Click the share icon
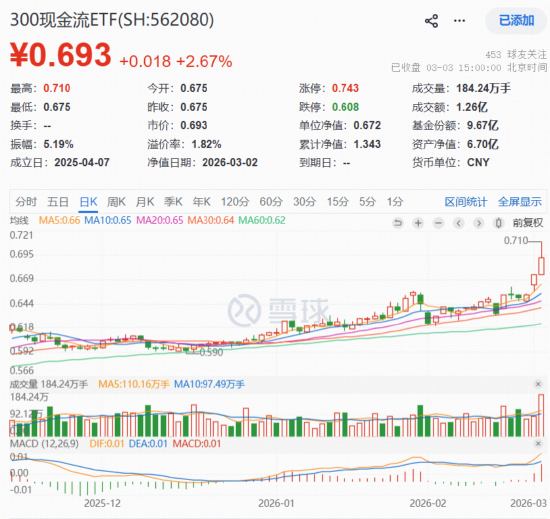 coord(431,21)
